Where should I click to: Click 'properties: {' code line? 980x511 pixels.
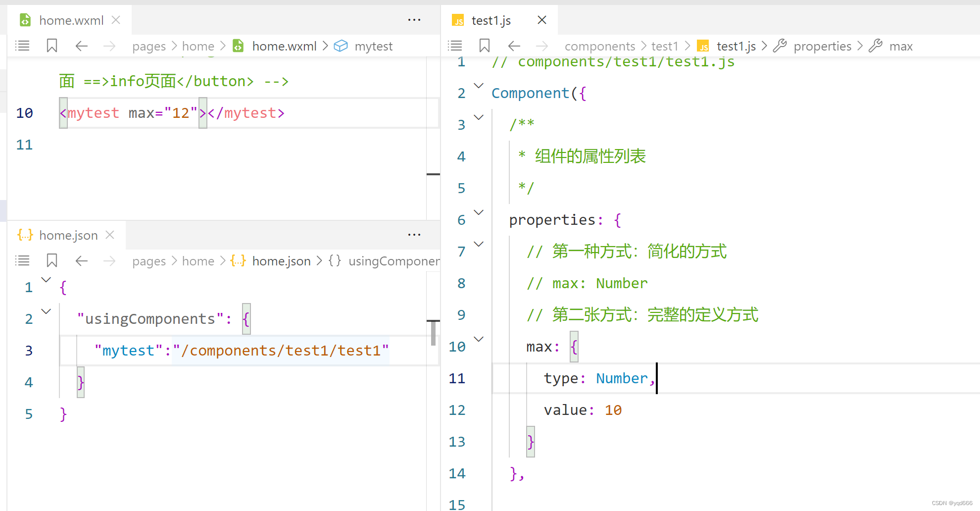click(565, 220)
